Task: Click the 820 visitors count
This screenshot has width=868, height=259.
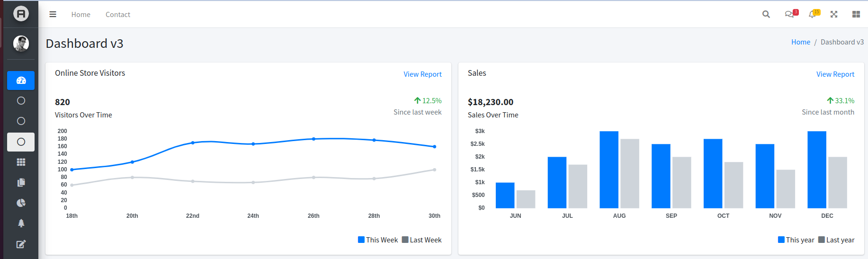Action: [x=63, y=102]
